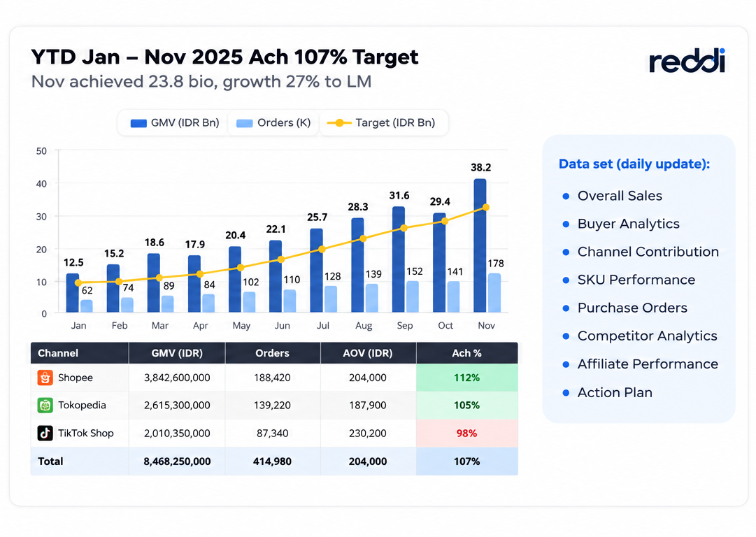Click the dark blue GMV legend swatch
Viewport: 756px width, 537px height.
138,123
